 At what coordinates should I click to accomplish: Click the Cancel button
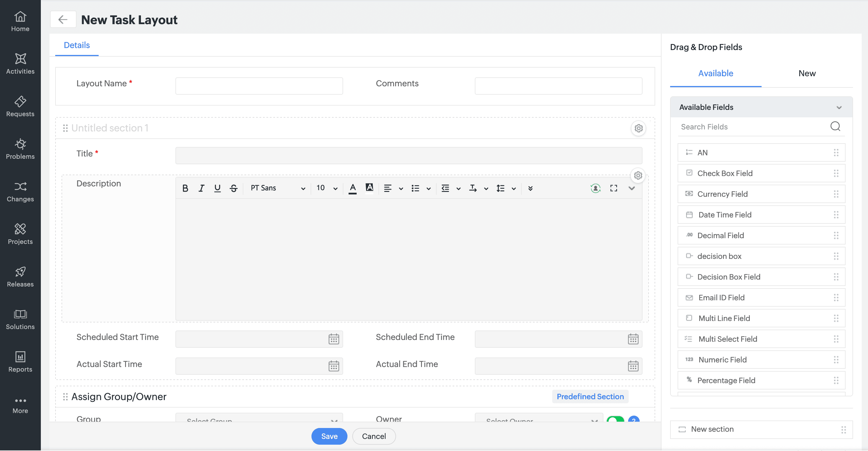tap(374, 436)
